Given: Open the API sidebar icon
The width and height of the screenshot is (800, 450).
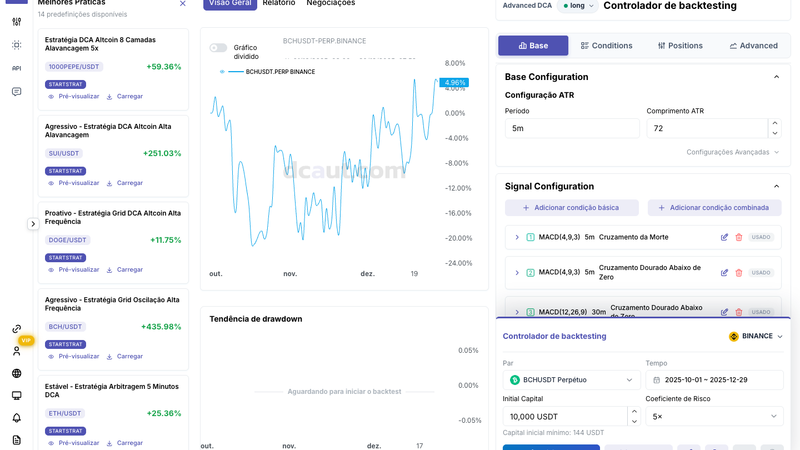Looking at the screenshot, I should coord(16,68).
